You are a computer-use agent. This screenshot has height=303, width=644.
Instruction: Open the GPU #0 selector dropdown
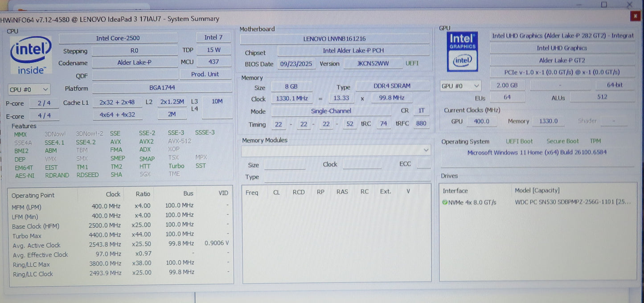[461, 86]
